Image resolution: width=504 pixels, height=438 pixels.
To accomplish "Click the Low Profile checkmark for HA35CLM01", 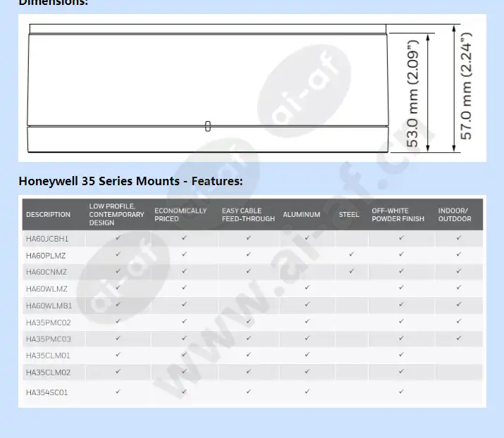I will [118, 354].
